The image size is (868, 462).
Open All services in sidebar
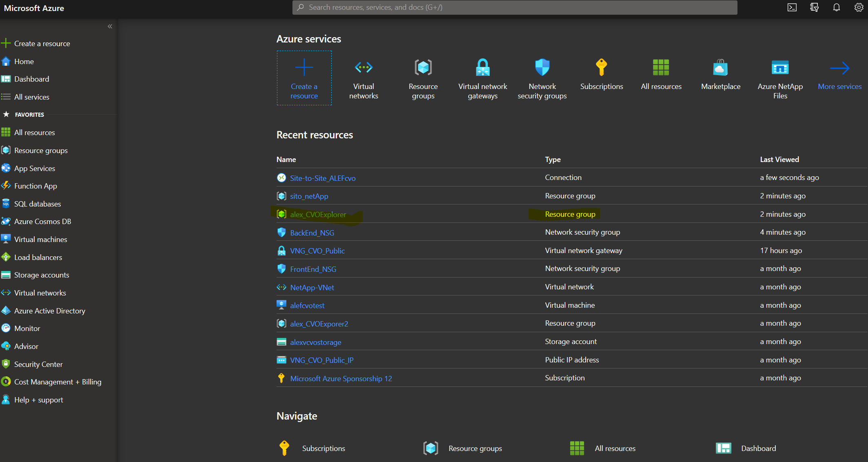point(31,97)
